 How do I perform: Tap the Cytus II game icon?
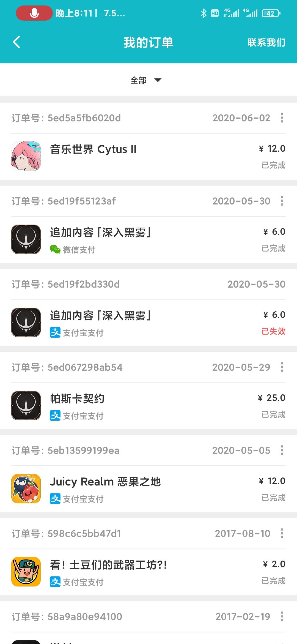pos(26,156)
